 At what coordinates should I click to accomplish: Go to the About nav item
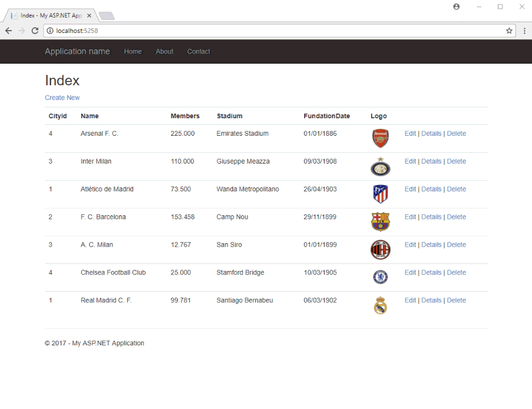165,52
